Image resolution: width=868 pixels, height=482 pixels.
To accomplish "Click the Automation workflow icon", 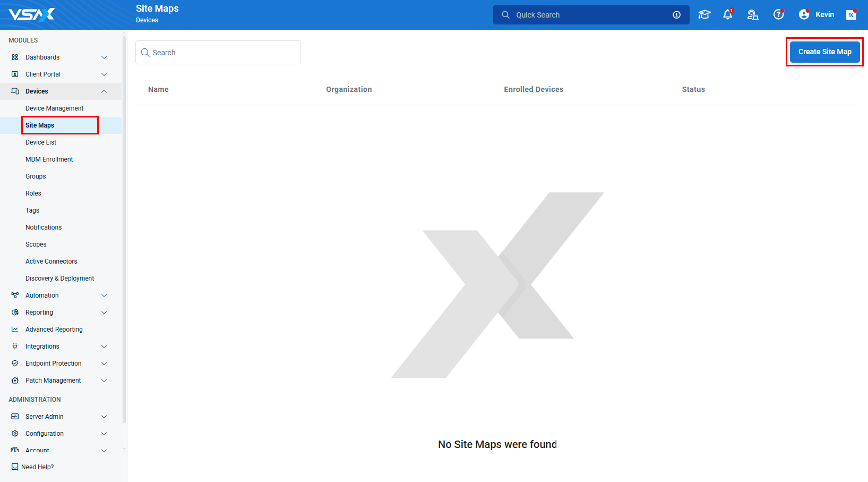I will 15,295.
